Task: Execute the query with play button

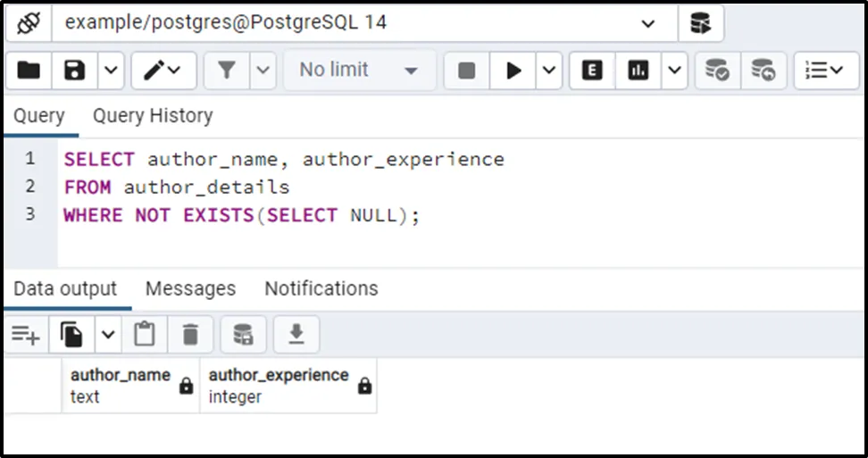Action: (513, 71)
